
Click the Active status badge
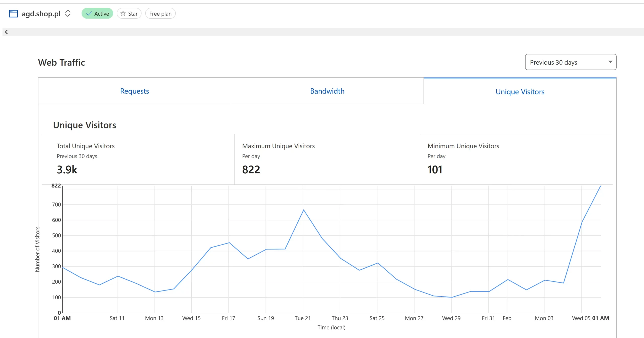(x=97, y=14)
